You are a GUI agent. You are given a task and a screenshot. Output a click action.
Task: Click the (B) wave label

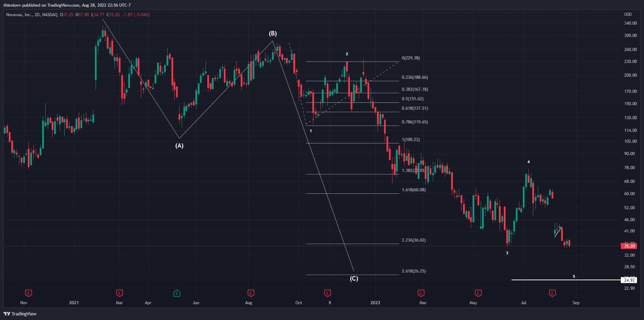coord(273,33)
